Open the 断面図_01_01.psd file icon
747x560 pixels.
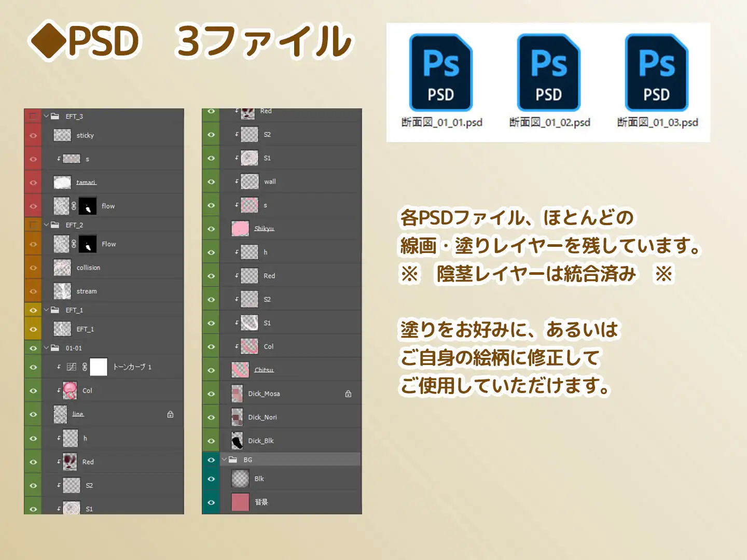[x=441, y=73]
